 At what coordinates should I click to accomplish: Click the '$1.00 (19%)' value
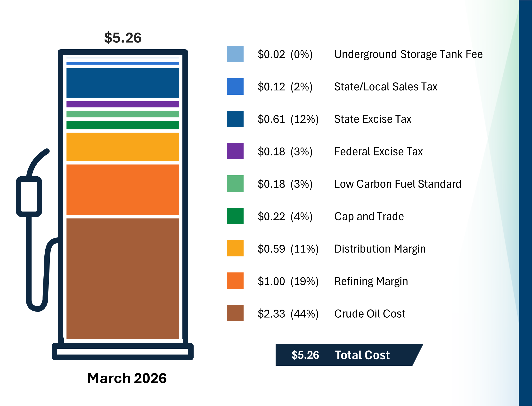tap(288, 281)
